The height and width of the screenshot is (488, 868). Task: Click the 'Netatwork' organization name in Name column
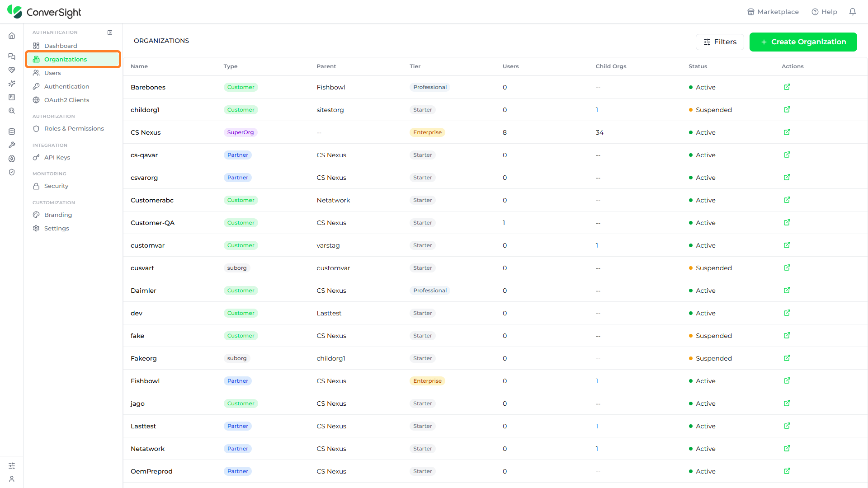[x=147, y=449]
